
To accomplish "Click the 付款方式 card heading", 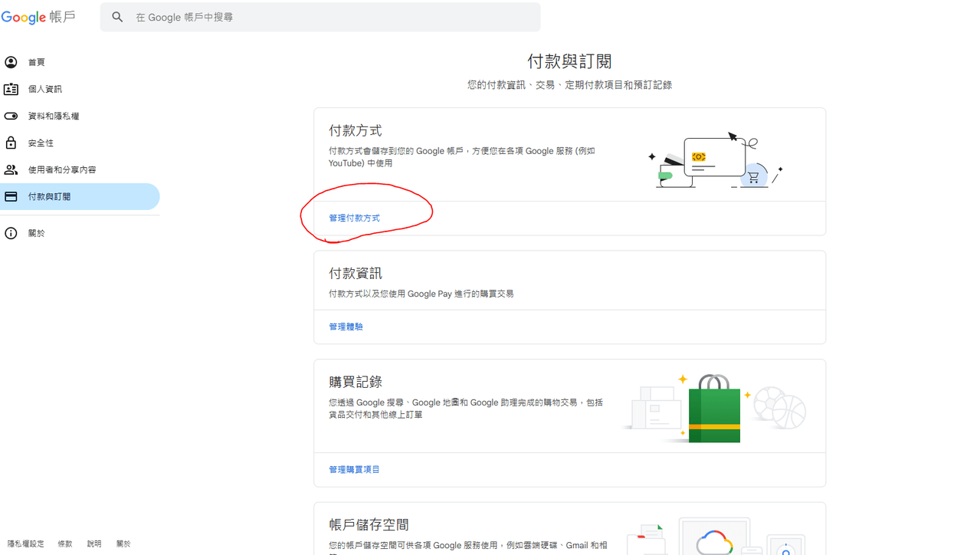I will (x=355, y=130).
